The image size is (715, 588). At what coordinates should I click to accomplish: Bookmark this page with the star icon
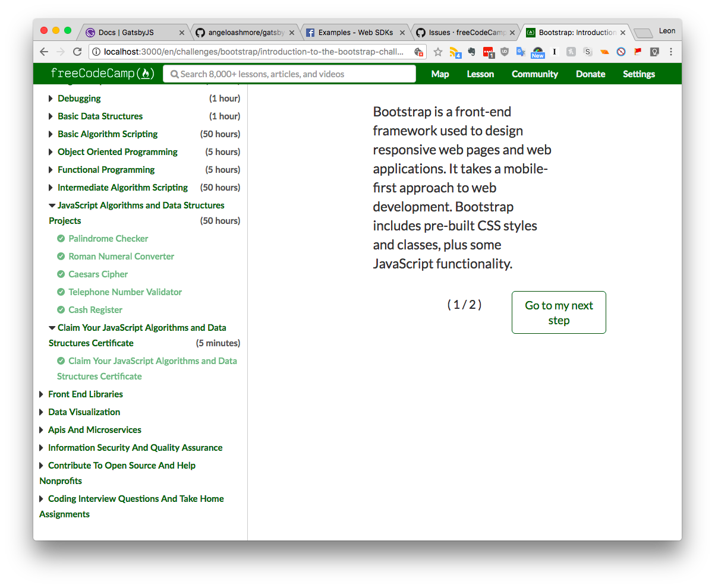438,52
